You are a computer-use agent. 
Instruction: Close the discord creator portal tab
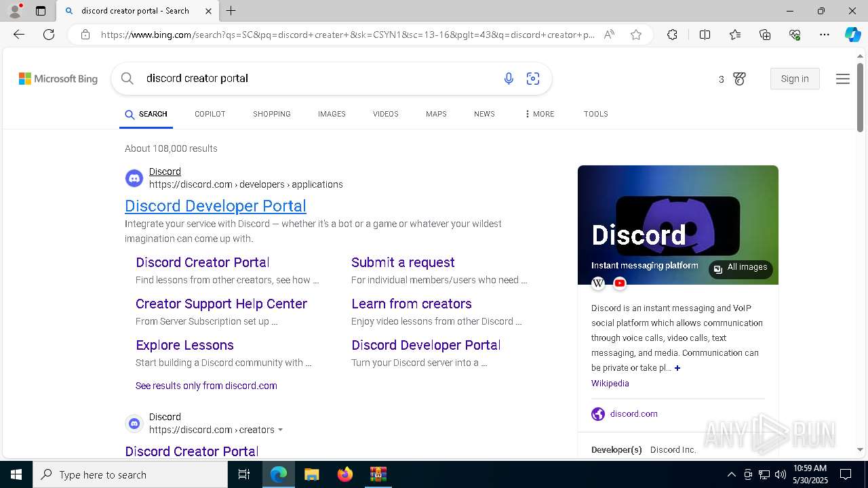[x=208, y=11]
